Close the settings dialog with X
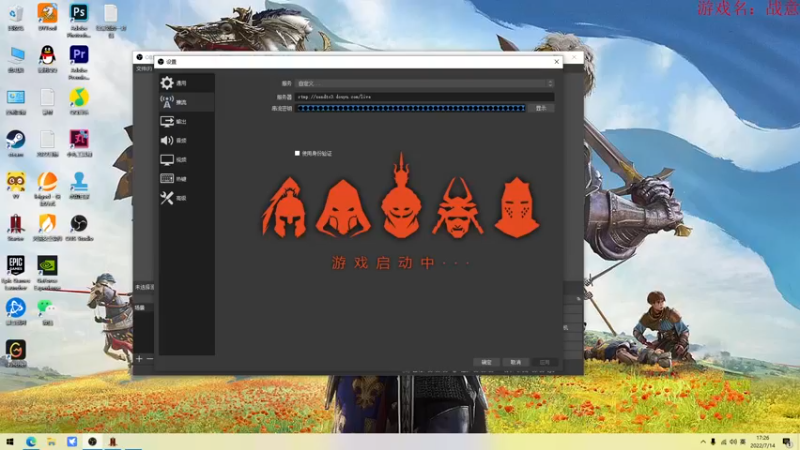The width and height of the screenshot is (800, 450). tap(557, 62)
